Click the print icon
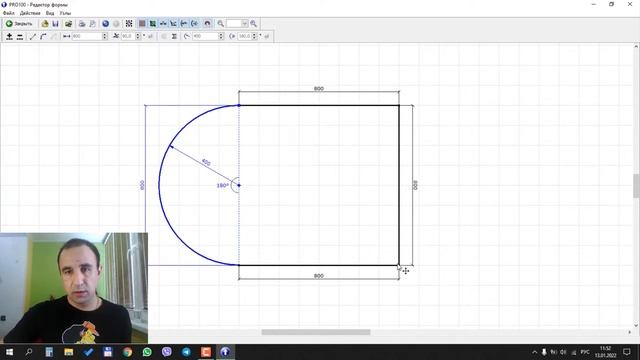The image size is (640, 360). [x=82, y=24]
